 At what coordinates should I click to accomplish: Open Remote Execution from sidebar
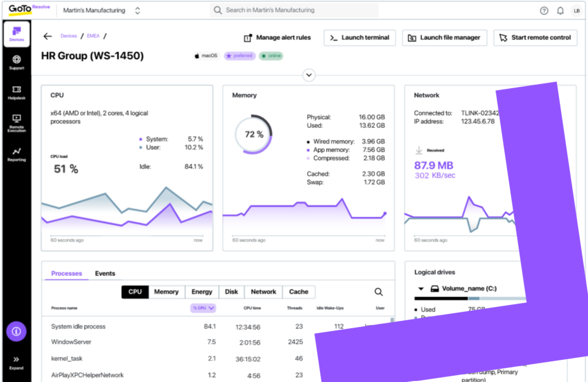[16, 122]
